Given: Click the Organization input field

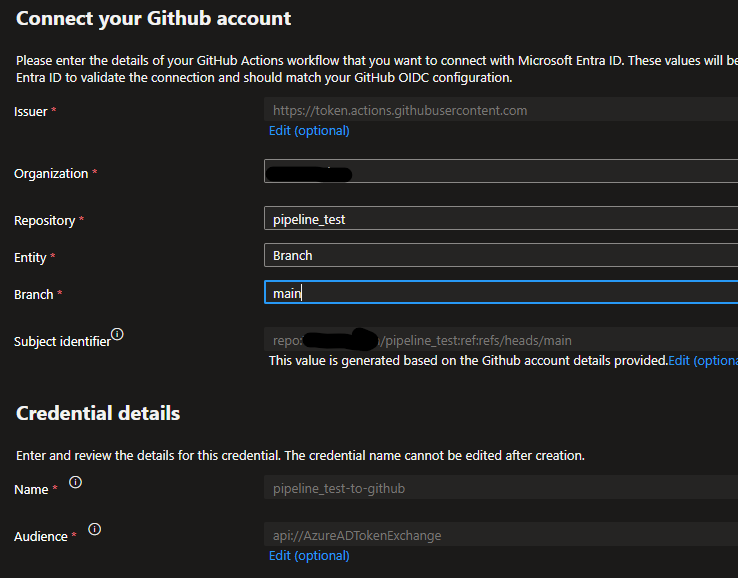Looking at the screenshot, I should pyautogui.click(x=501, y=171).
